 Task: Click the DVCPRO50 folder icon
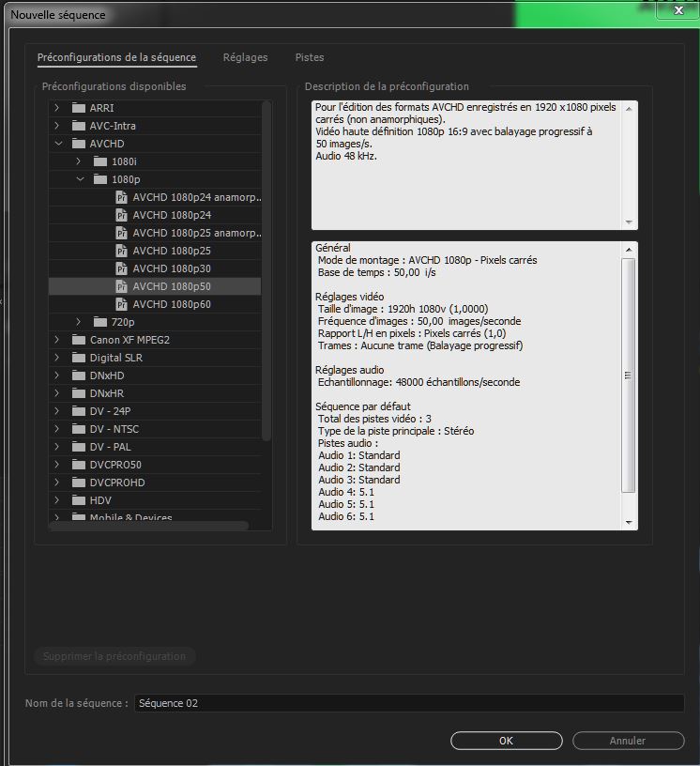pyautogui.click(x=79, y=465)
